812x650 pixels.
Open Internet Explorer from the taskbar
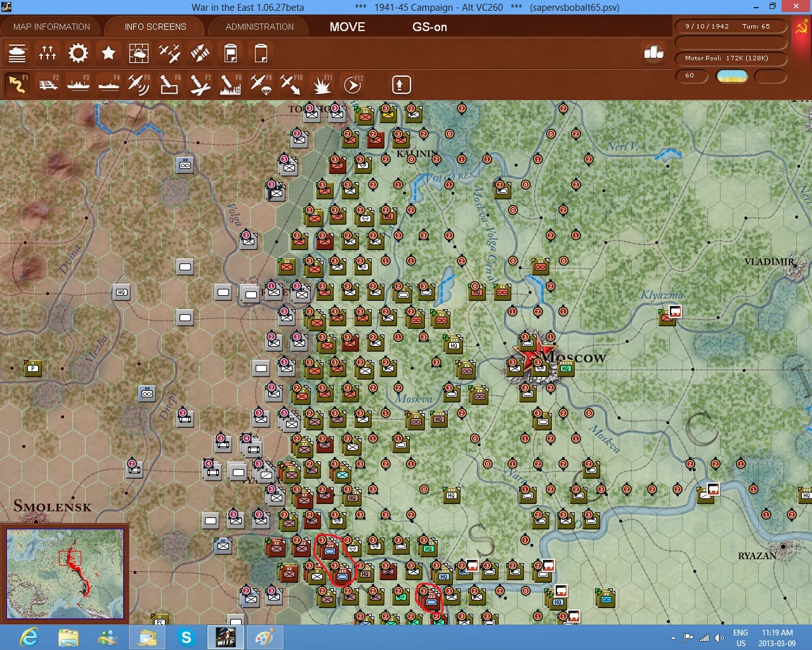(x=30, y=637)
